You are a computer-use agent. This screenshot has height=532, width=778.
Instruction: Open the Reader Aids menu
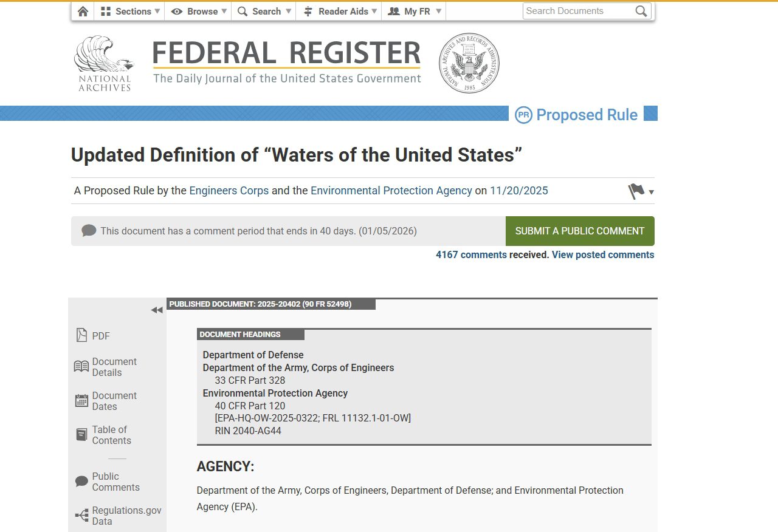click(339, 10)
